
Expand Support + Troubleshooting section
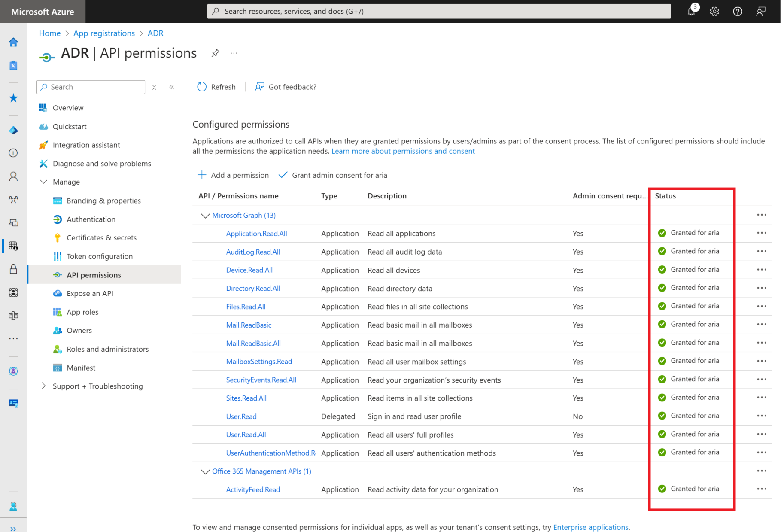[x=43, y=386]
